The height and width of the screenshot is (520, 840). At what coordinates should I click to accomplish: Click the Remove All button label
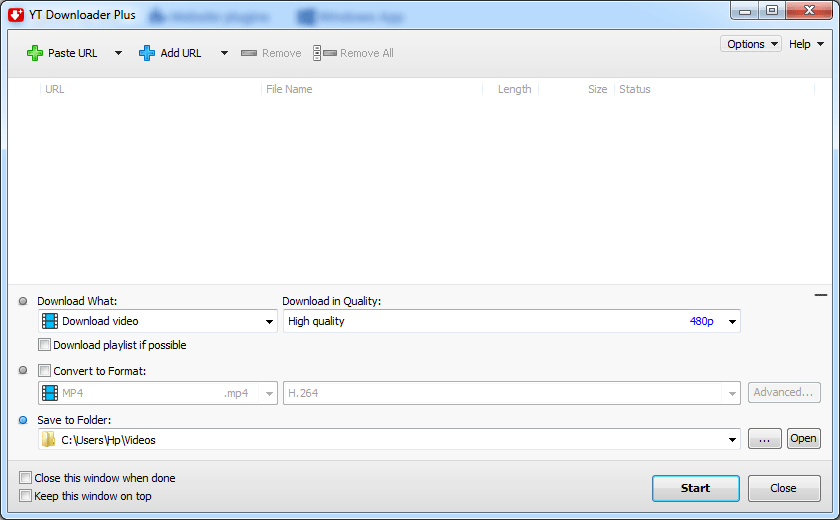coord(366,53)
